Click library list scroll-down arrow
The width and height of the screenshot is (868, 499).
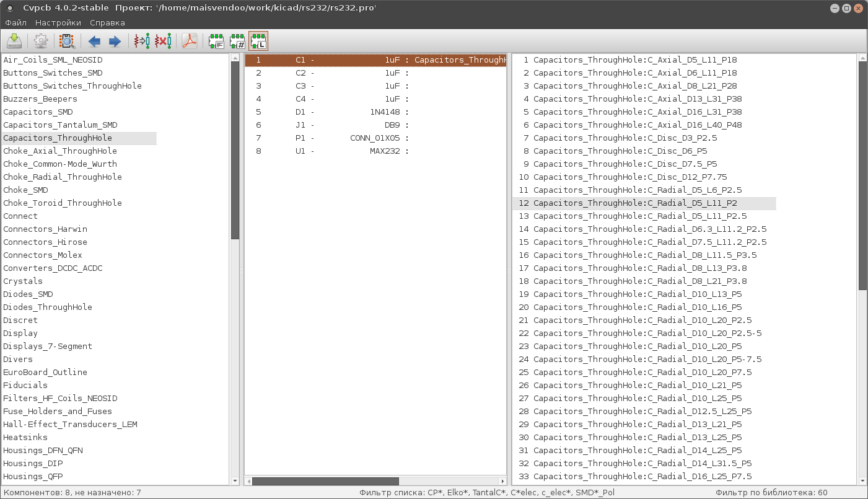point(235,480)
